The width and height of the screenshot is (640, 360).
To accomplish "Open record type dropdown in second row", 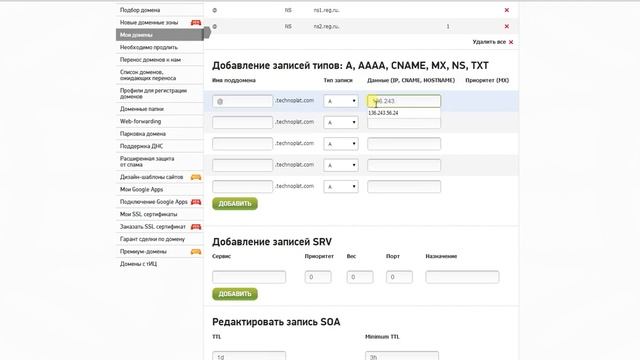I will (341, 122).
